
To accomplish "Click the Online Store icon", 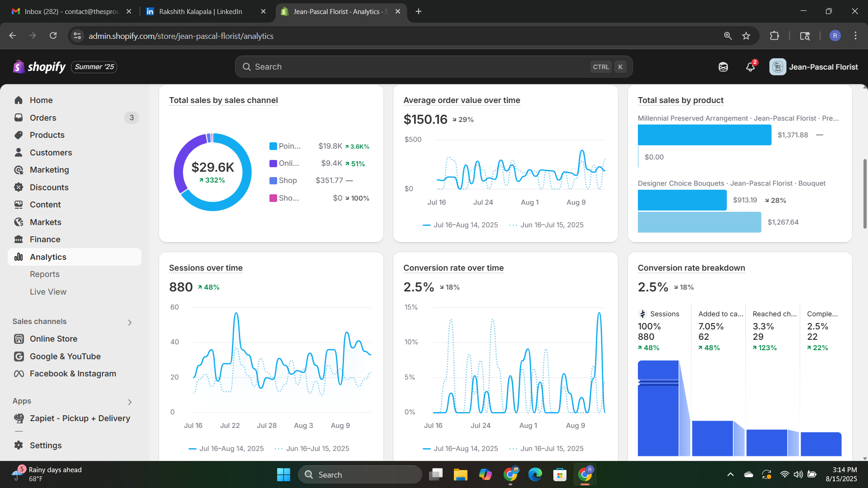I will (x=19, y=339).
